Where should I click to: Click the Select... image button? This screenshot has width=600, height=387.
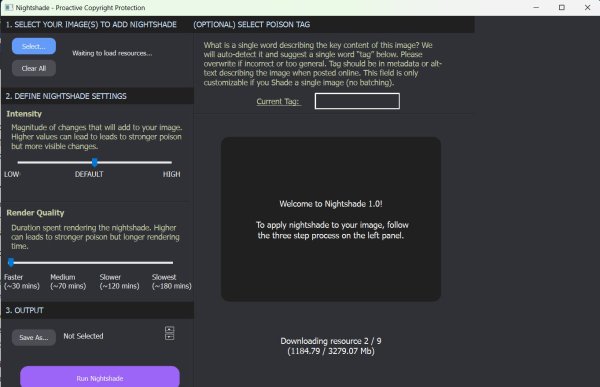pos(34,46)
